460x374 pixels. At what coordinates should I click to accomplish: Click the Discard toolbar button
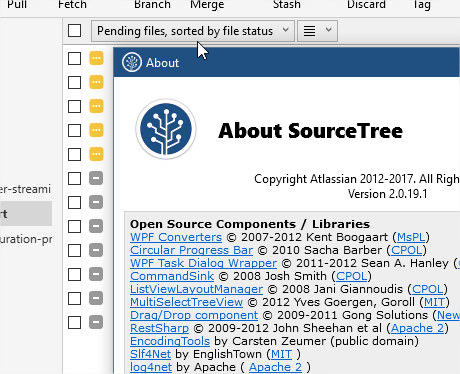click(366, 5)
